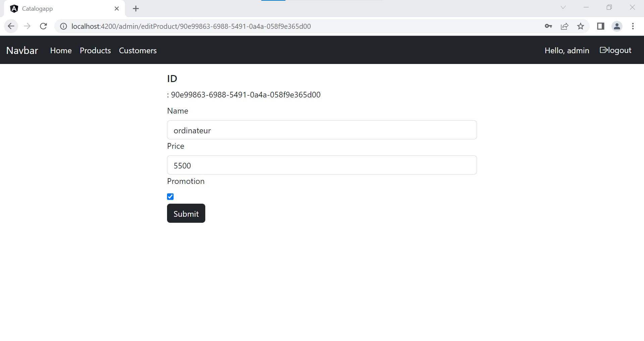
Task: Submit the edit product form
Action: coord(186,213)
